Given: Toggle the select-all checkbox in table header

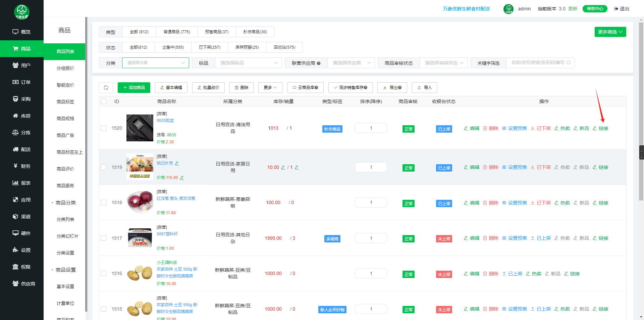Looking at the screenshot, I should 104,101.
